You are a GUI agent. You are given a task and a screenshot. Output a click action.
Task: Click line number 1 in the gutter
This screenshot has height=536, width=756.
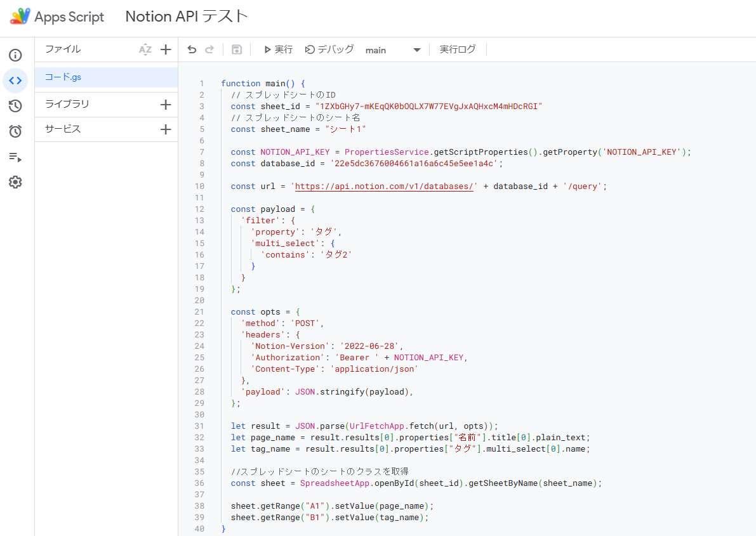202,83
